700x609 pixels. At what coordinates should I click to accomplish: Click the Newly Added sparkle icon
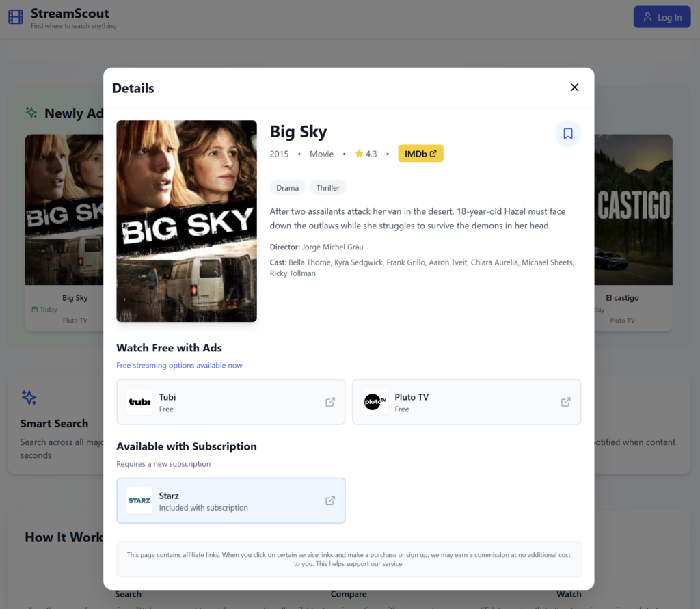pos(31,113)
